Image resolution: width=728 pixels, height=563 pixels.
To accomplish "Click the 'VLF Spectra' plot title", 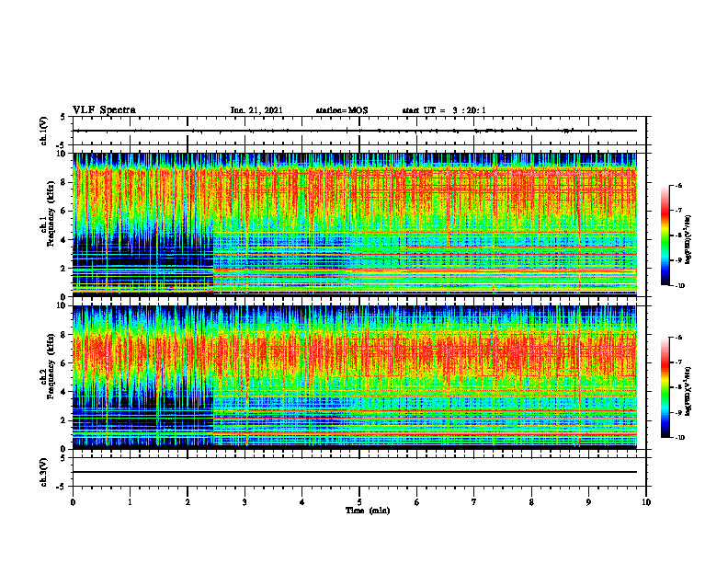I will (104, 110).
